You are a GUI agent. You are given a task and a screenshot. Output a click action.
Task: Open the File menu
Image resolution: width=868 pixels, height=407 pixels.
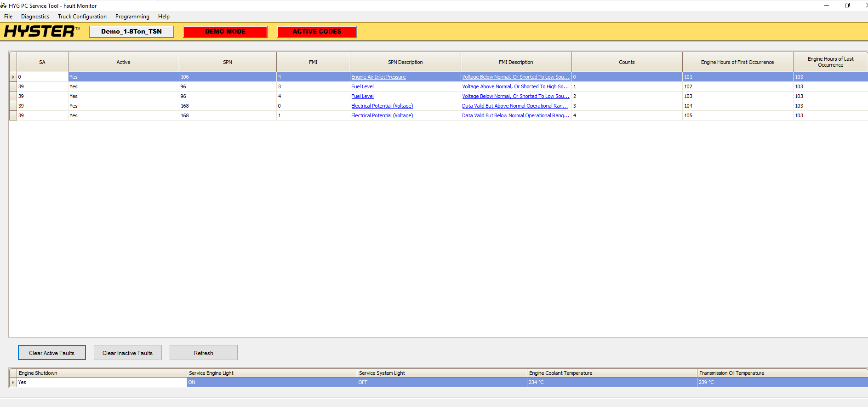(x=8, y=17)
